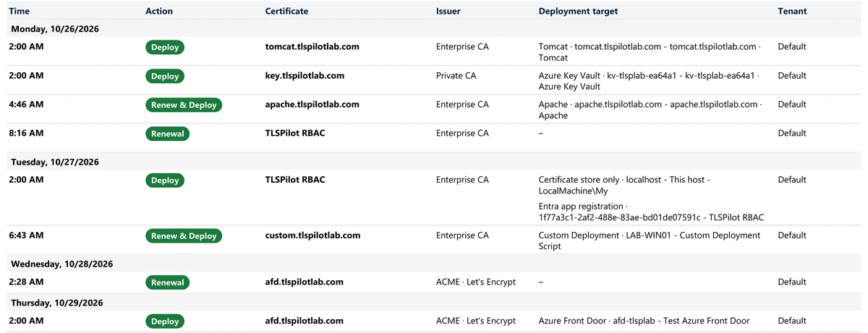
Task: Click the Time column header
Action: pyautogui.click(x=20, y=11)
